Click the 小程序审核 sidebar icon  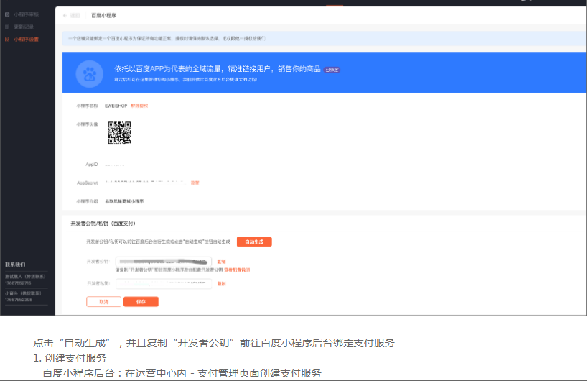coord(7,14)
